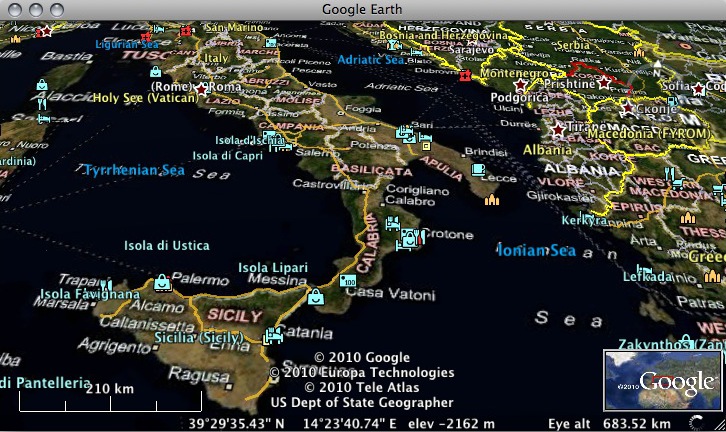Click the orange worship icon below Lecce
The image size is (726, 432).
492,200
